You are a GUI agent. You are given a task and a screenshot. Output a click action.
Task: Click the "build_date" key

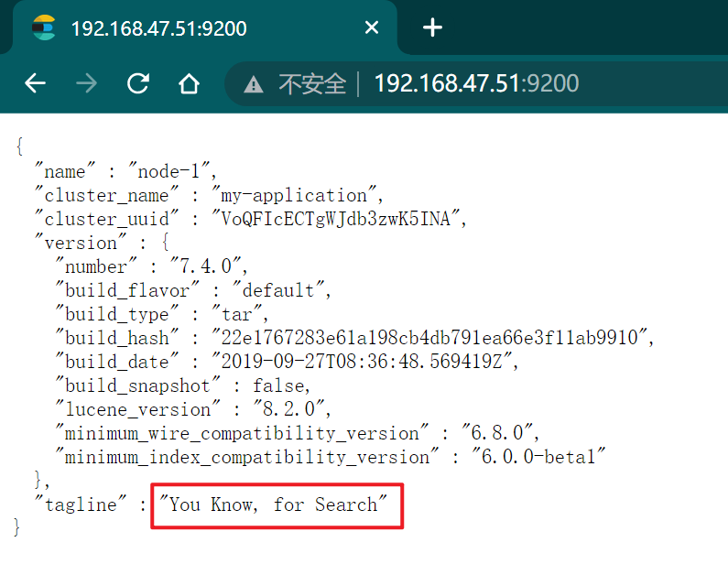pos(117,361)
